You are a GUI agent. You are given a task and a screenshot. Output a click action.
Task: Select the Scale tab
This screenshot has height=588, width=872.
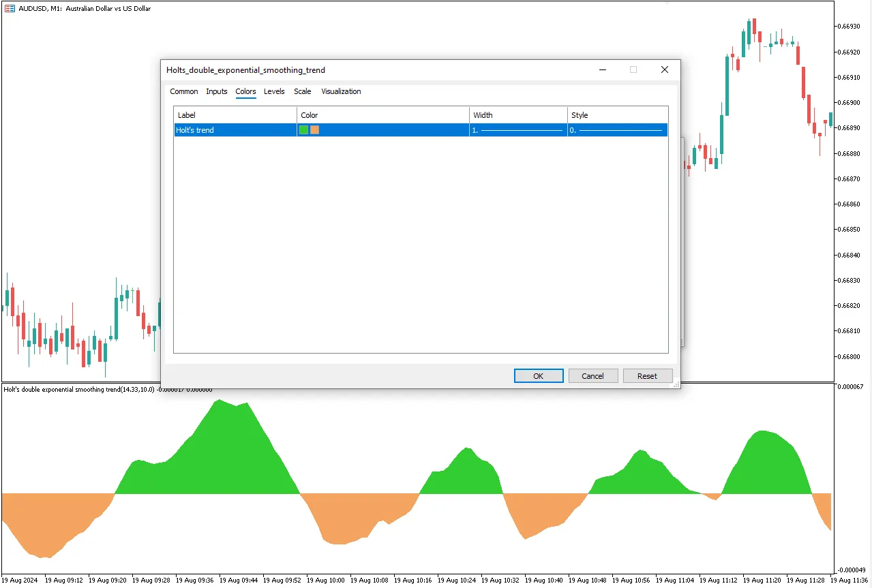pos(303,91)
